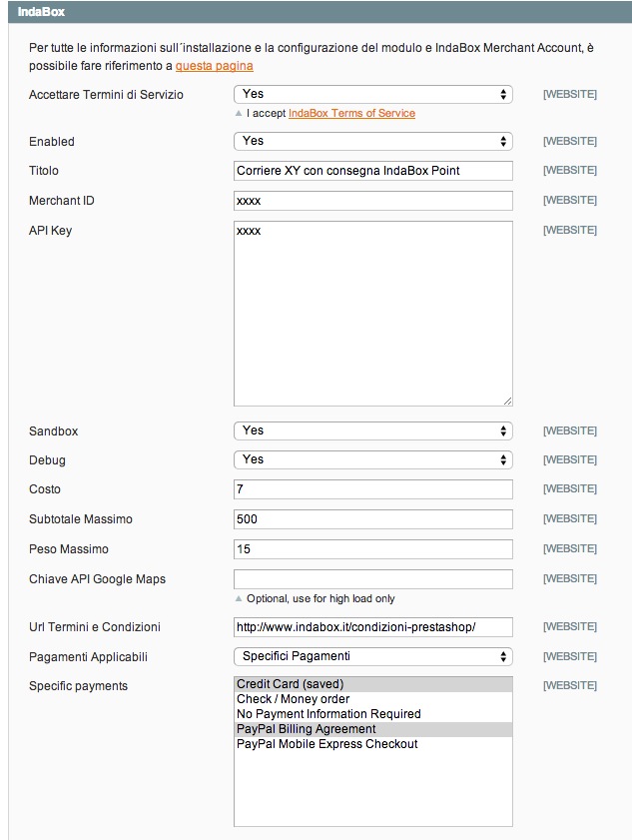Open the Enabled dropdown

(x=372, y=141)
